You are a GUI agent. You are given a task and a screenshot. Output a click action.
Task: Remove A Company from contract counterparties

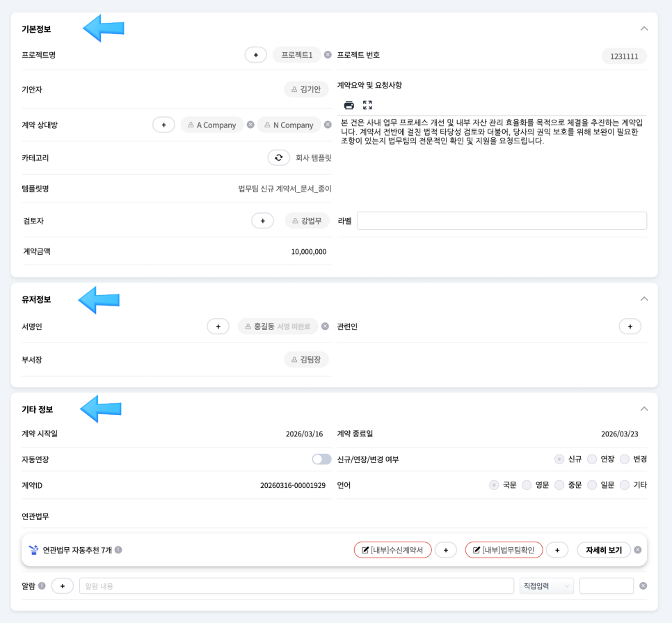click(250, 125)
